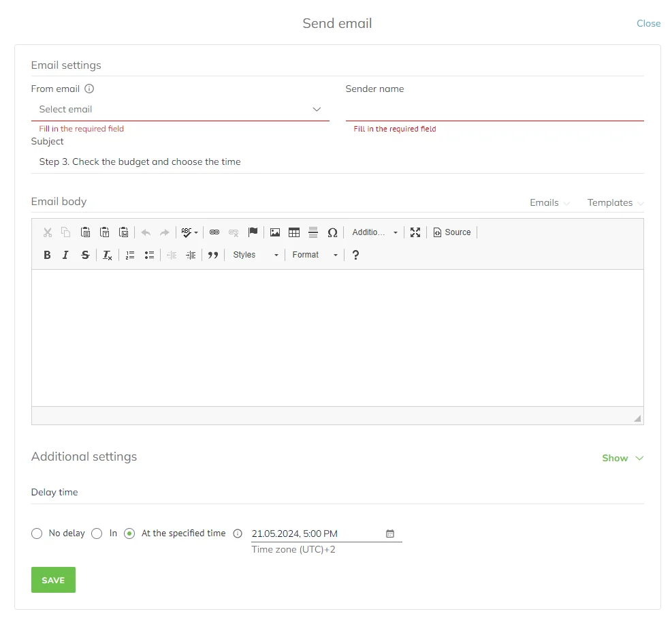Click inside the email body text area
The image size is (672, 618).
337,338
